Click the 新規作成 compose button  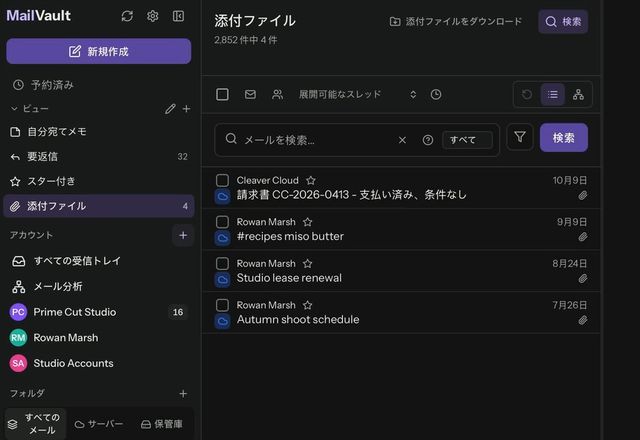point(98,51)
